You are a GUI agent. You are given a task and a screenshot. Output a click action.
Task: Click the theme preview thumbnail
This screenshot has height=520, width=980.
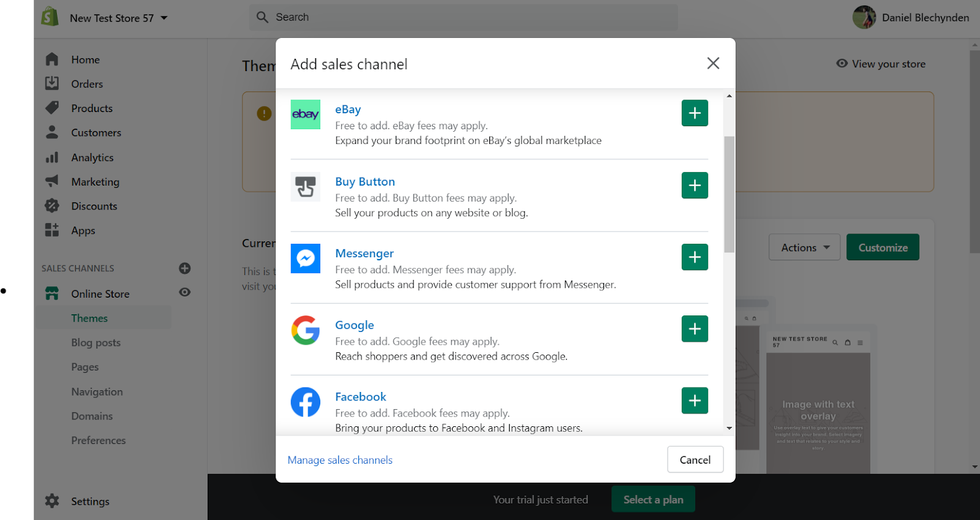click(x=818, y=402)
